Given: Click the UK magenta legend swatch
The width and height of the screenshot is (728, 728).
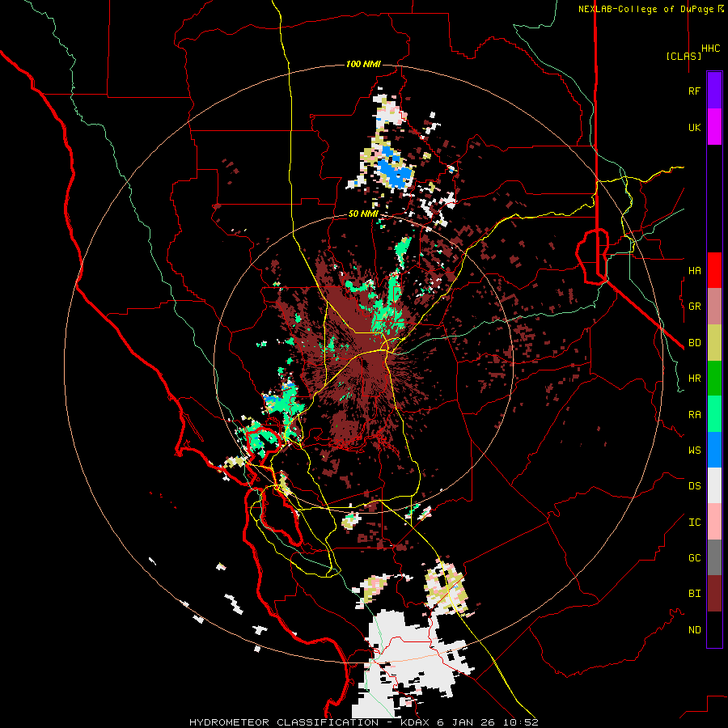Looking at the screenshot, I should pos(714,127).
